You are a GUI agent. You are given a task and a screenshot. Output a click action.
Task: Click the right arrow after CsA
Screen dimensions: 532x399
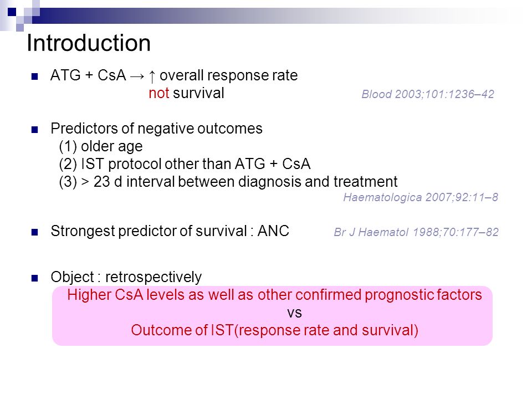[x=137, y=76]
